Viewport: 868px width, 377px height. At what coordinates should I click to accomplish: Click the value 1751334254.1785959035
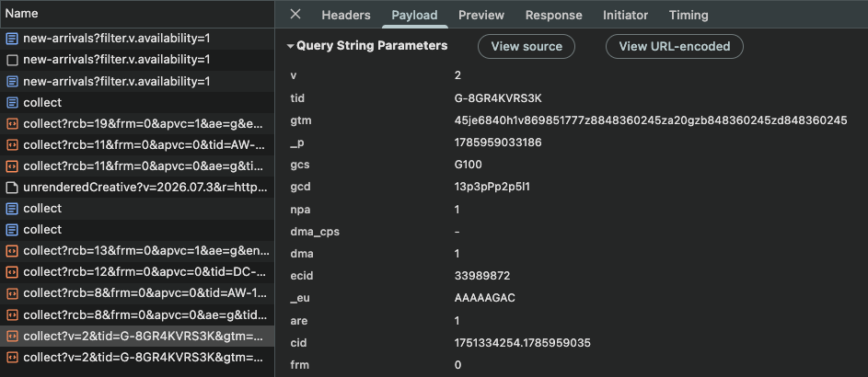click(522, 343)
